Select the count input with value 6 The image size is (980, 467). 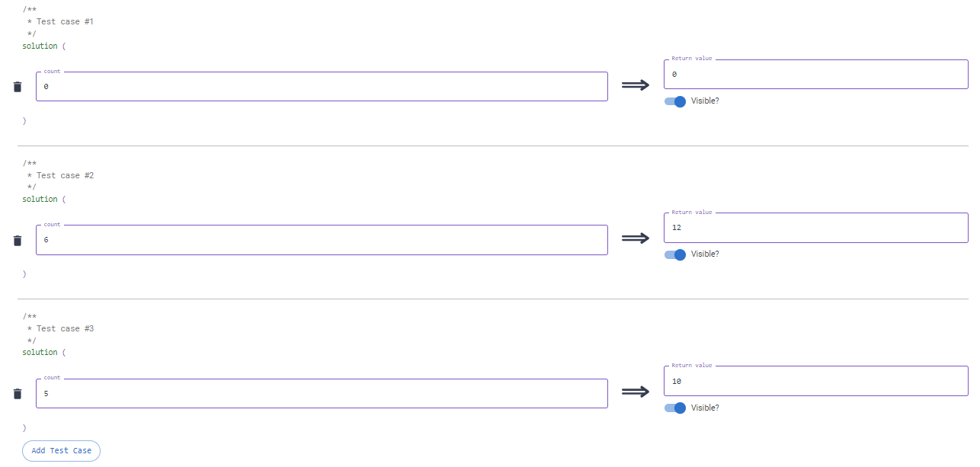(x=322, y=240)
